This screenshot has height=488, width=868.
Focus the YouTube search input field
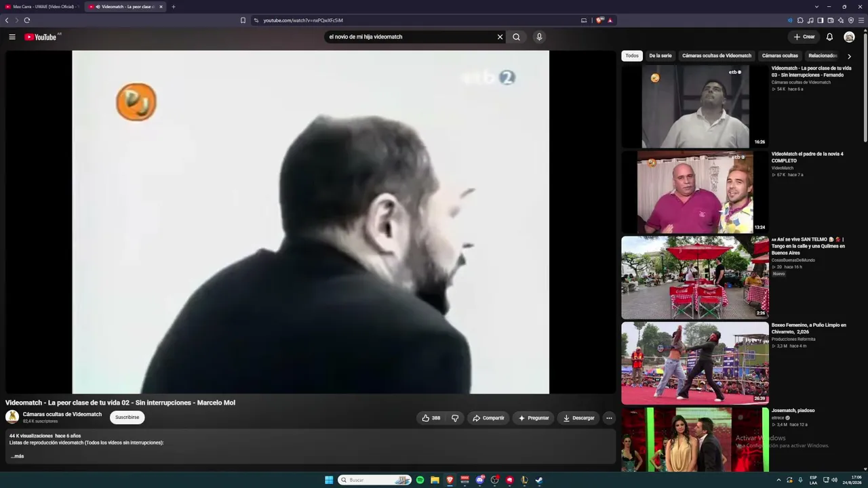point(410,37)
